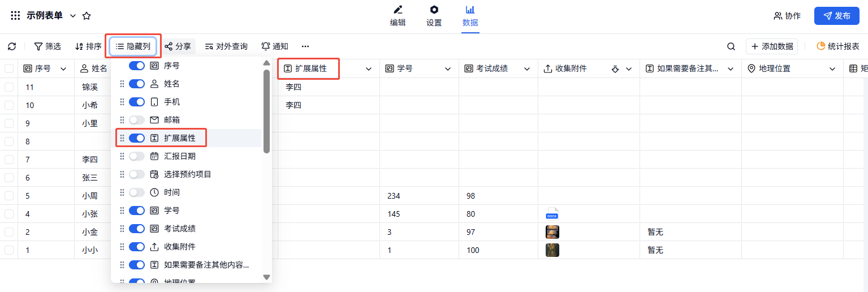Expand the 考试成绩 column header dropdown

[527, 69]
